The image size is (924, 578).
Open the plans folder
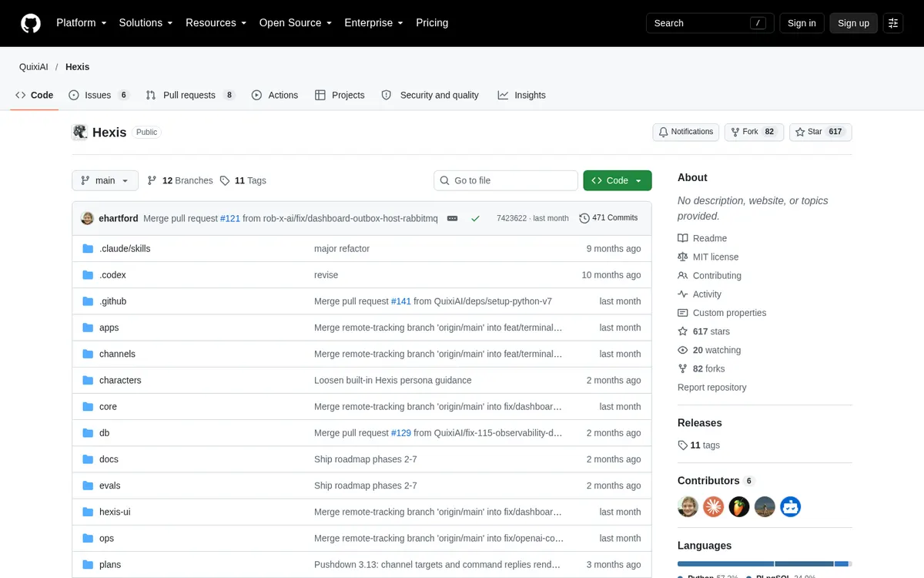pyautogui.click(x=110, y=564)
